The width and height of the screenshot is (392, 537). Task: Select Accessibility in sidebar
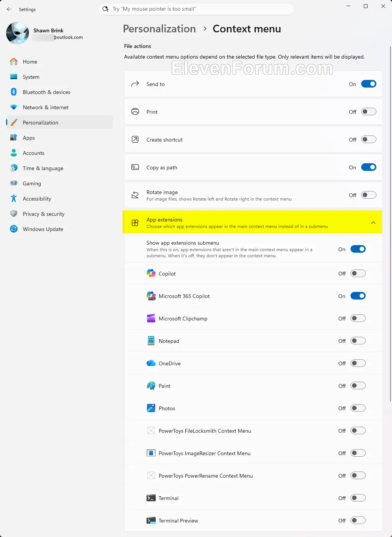59,198
